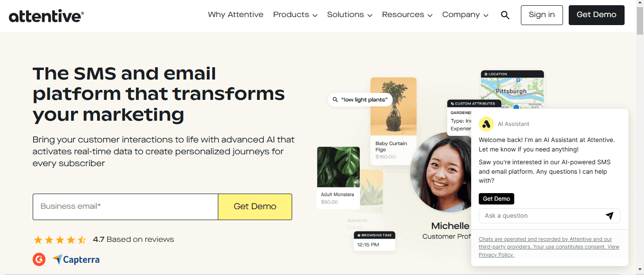Go to Why Attentive page
The height and width of the screenshot is (275, 644).
tap(235, 15)
